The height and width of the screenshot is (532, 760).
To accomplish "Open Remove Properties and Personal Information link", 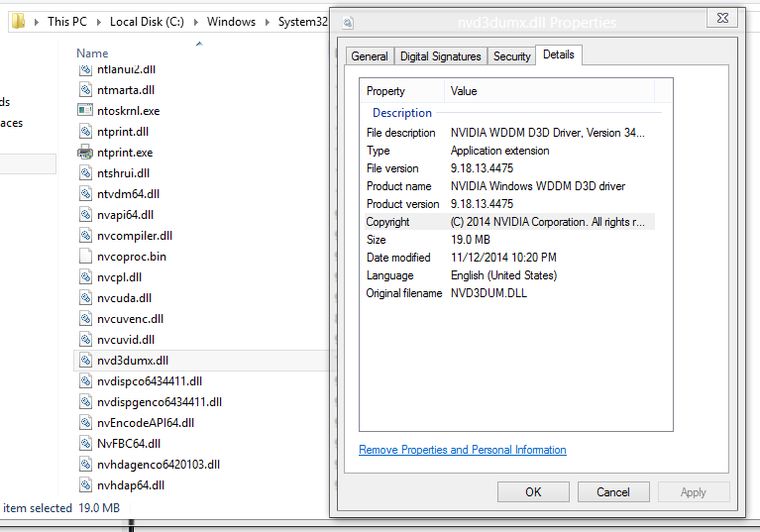I will [x=463, y=450].
